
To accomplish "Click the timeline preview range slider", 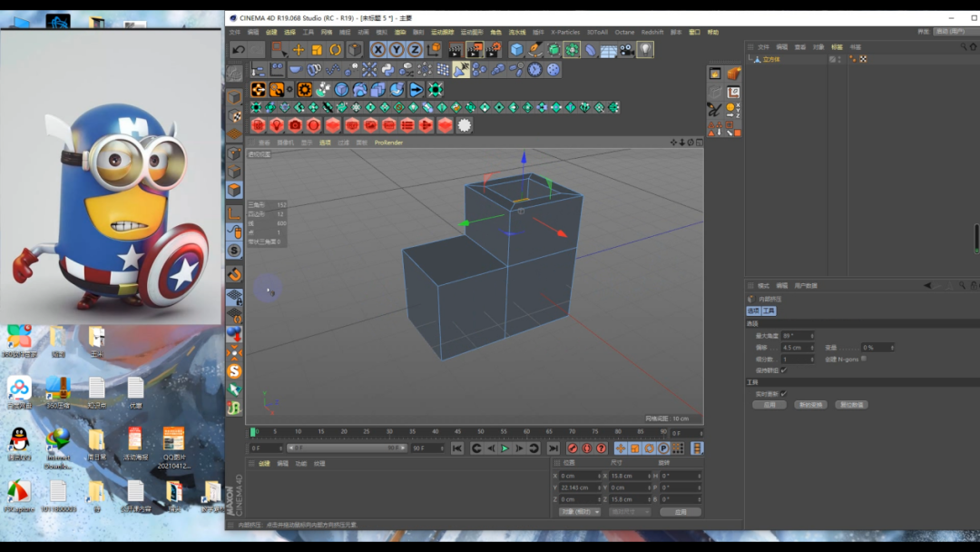I will (x=347, y=448).
